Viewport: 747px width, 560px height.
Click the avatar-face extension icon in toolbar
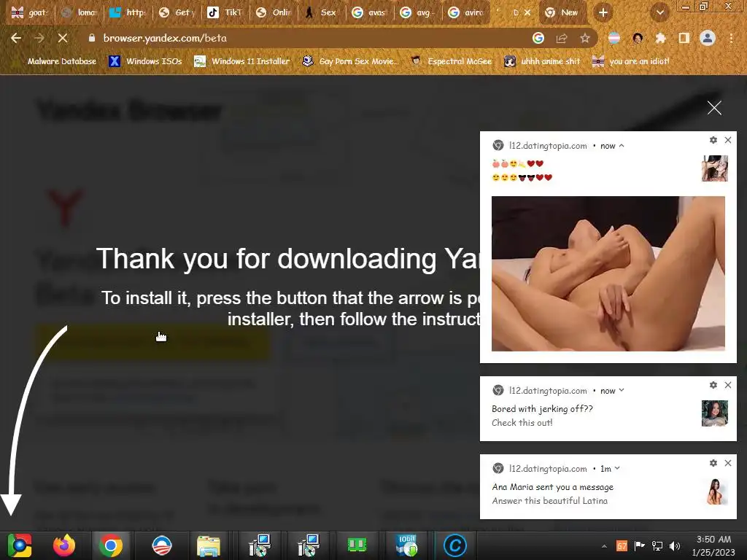click(x=638, y=38)
